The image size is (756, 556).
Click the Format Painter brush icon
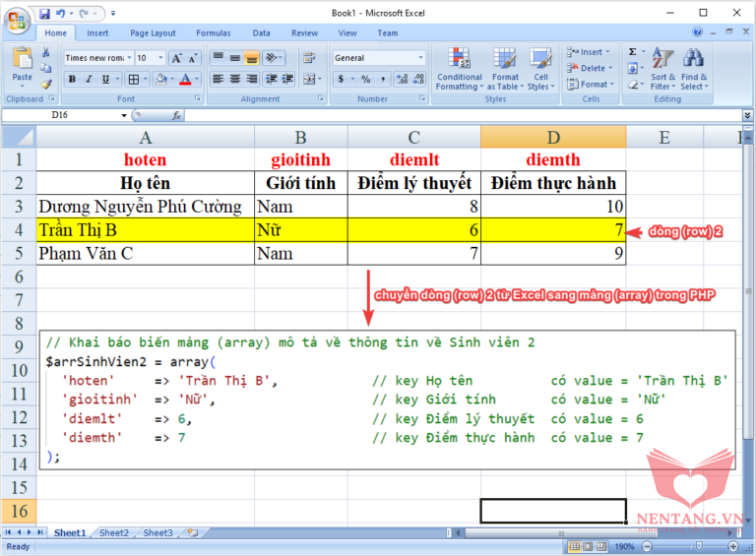(46, 85)
